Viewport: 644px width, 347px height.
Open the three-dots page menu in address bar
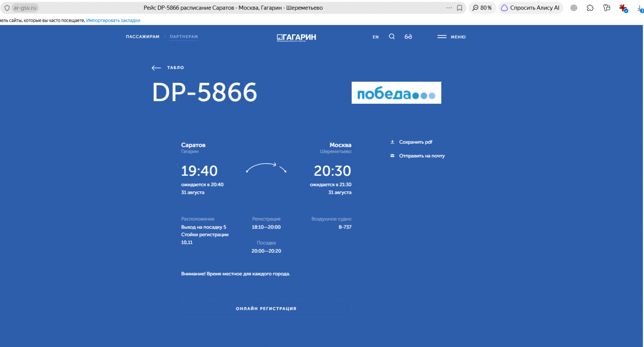click(x=449, y=8)
